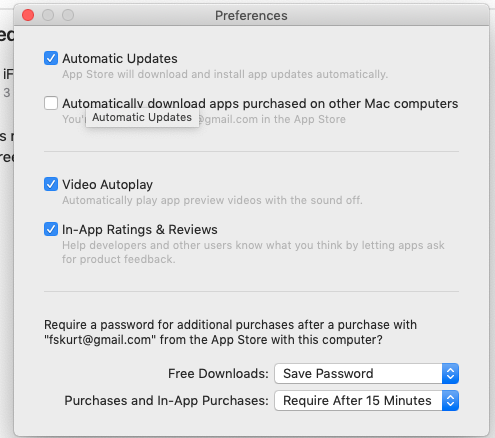
Task: Click the Automatic Updates tooltip popup
Action: (x=142, y=117)
